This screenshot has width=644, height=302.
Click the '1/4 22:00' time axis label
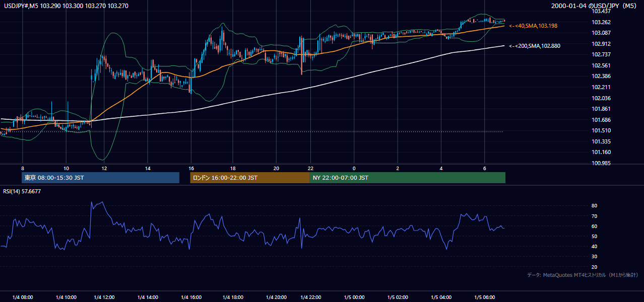pyautogui.click(x=311, y=297)
